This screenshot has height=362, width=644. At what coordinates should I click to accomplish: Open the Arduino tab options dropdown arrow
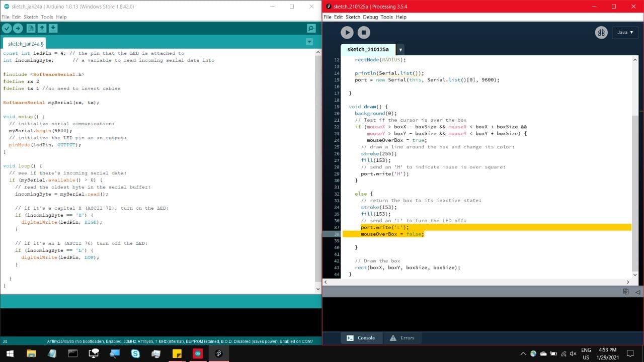coord(309,42)
